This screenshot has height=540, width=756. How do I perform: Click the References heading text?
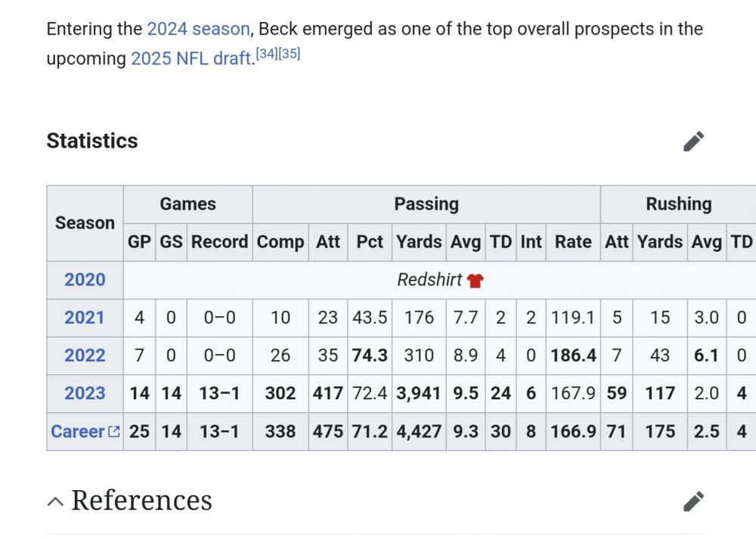(141, 501)
